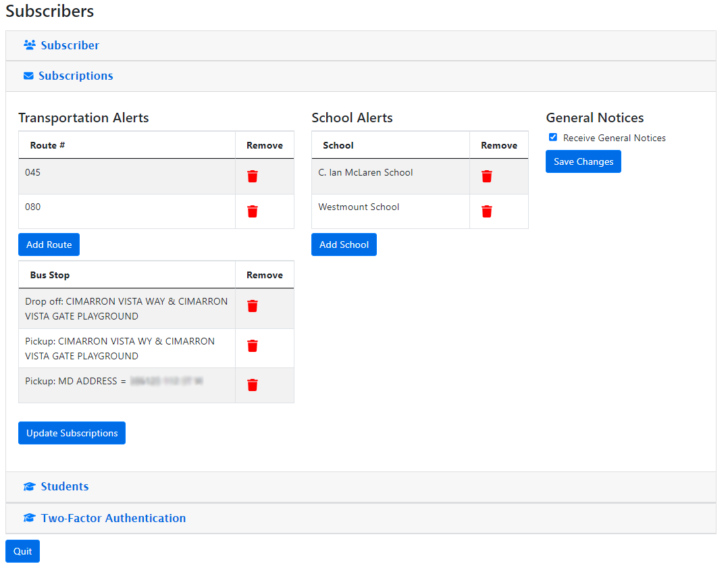Viewport: 728px width, 564px height.
Task: Click the graduation cap icon beside Students
Action: (x=29, y=487)
